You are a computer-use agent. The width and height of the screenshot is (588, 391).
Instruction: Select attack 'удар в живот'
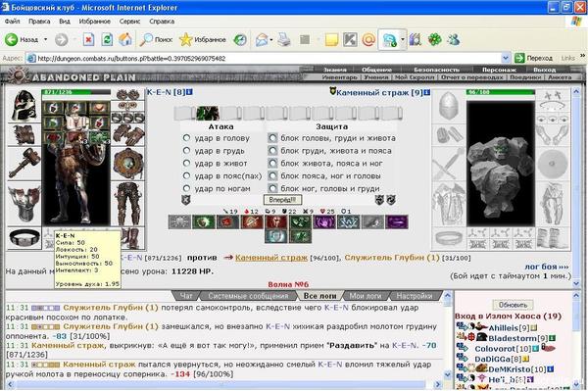coord(186,164)
